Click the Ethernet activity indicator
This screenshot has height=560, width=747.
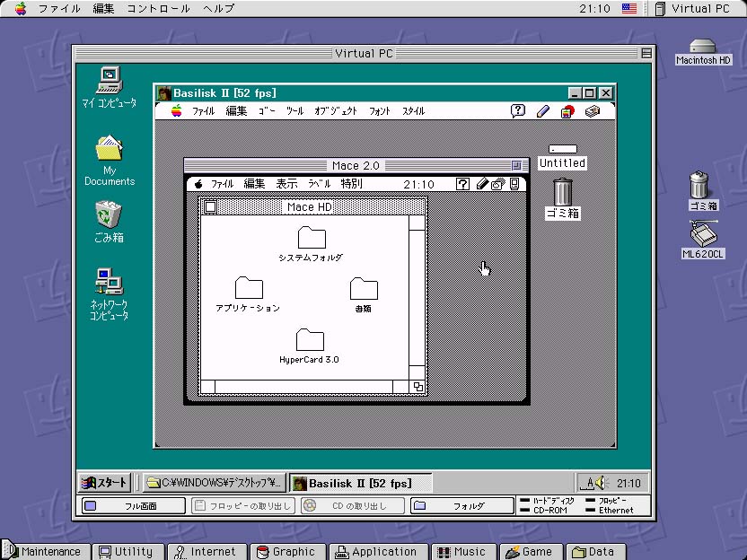[610, 510]
